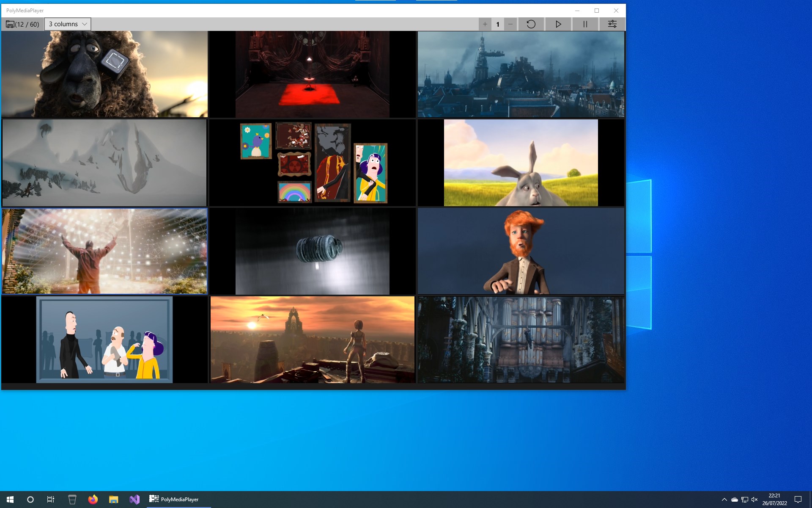Select the red-haired bearded man video

521,251
